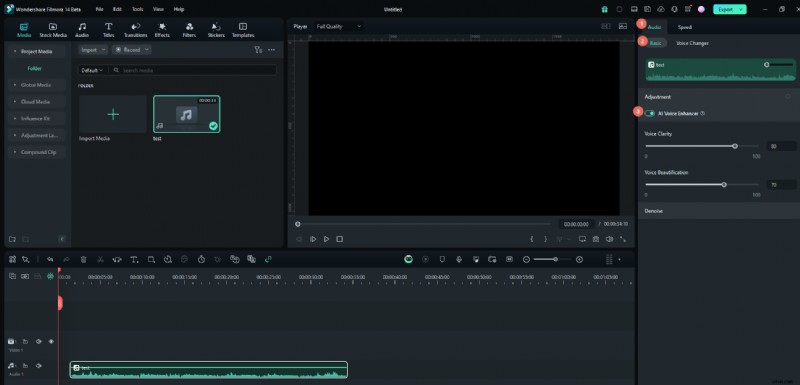Switch to the Voice Changer tab
This screenshot has width=800, height=385.
692,43
